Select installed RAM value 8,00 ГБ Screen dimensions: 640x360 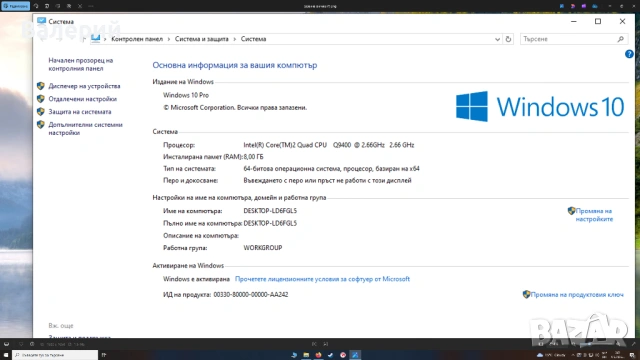(253, 157)
